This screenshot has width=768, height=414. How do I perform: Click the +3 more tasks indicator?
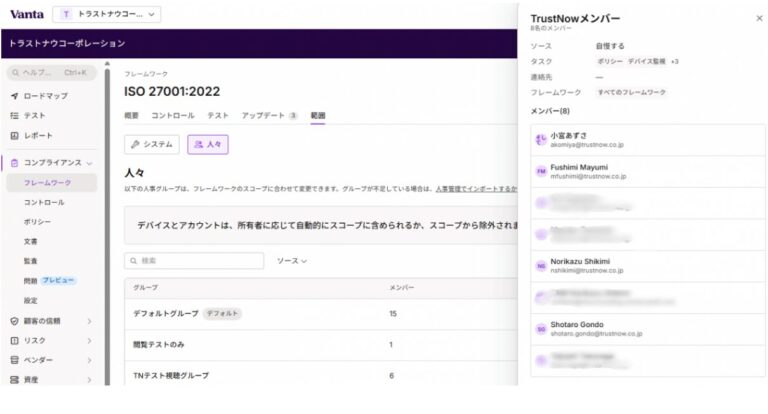(x=675, y=61)
